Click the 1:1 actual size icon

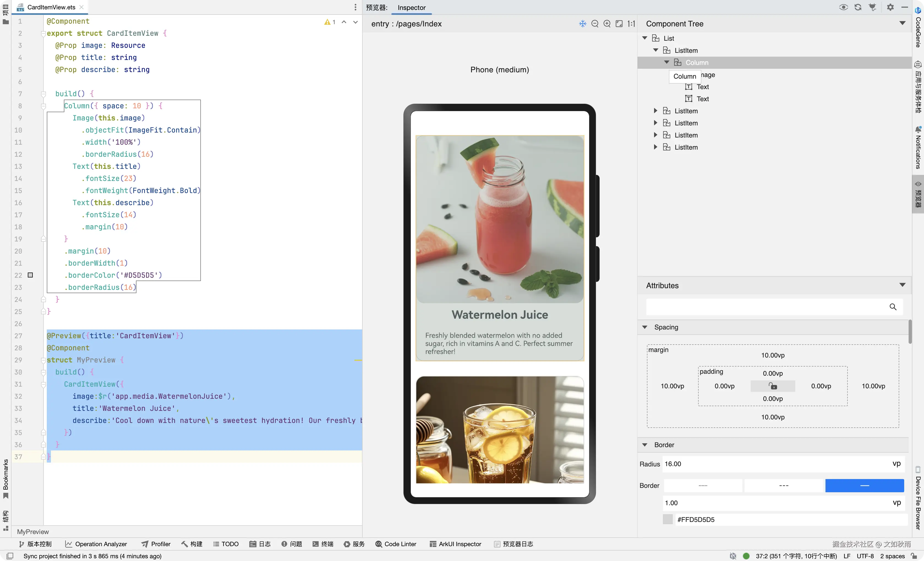(x=632, y=24)
